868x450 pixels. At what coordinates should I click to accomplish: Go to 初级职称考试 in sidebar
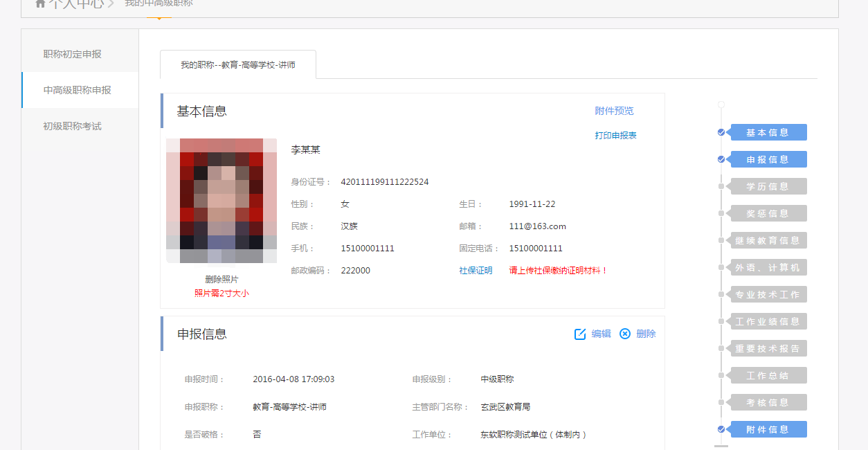tap(72, 126)
